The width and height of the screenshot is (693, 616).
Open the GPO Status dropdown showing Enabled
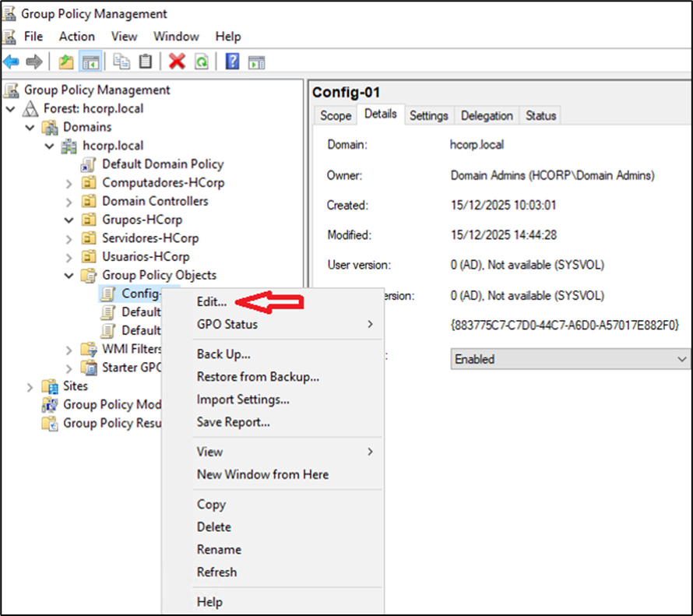(570, 359)
